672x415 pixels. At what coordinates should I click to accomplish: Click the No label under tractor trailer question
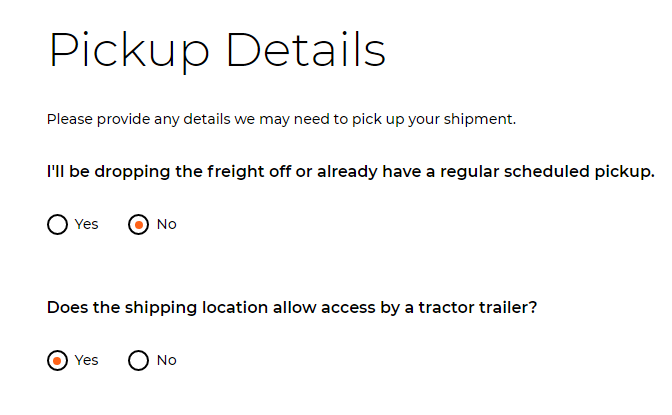(x=167, y=361)
